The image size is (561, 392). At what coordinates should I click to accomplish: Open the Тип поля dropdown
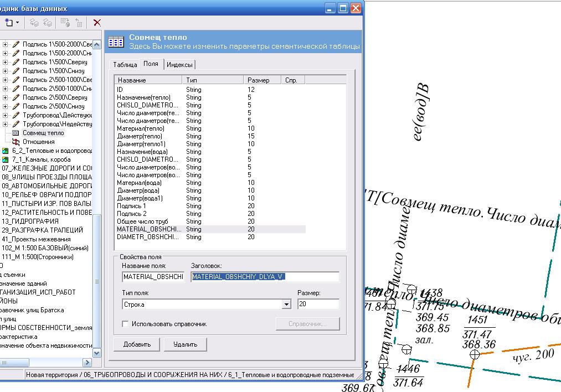[286, 305]
